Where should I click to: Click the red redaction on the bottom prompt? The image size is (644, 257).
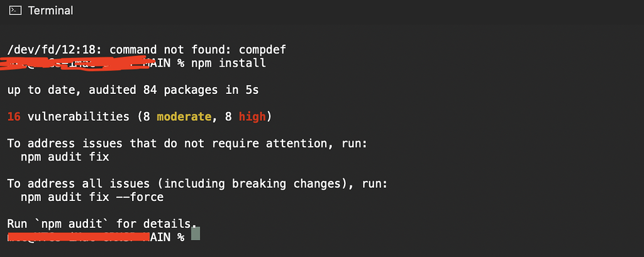pos(78,236)
